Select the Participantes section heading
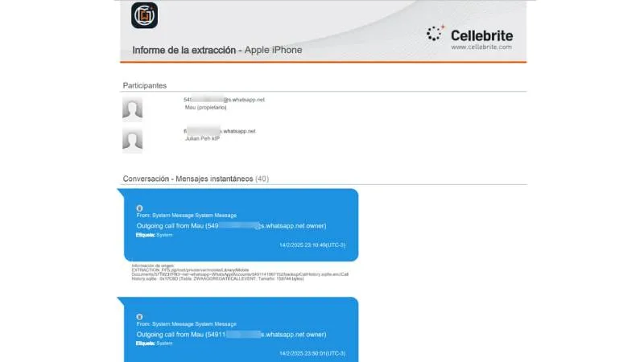Screen dimensions: 644x362 pyautogui.click(x=145, y=85)
